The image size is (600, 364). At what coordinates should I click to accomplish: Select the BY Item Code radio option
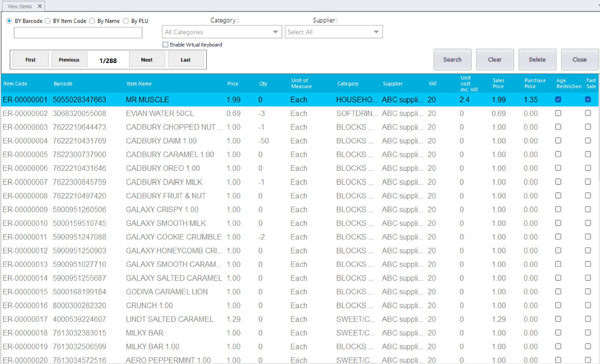tap(48, 21)
